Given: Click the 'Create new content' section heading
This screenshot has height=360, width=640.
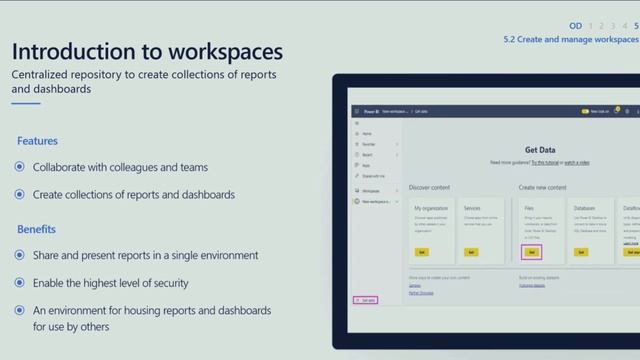Looking at the screenshot, I should pyautogui.click(x=542, y=187).
